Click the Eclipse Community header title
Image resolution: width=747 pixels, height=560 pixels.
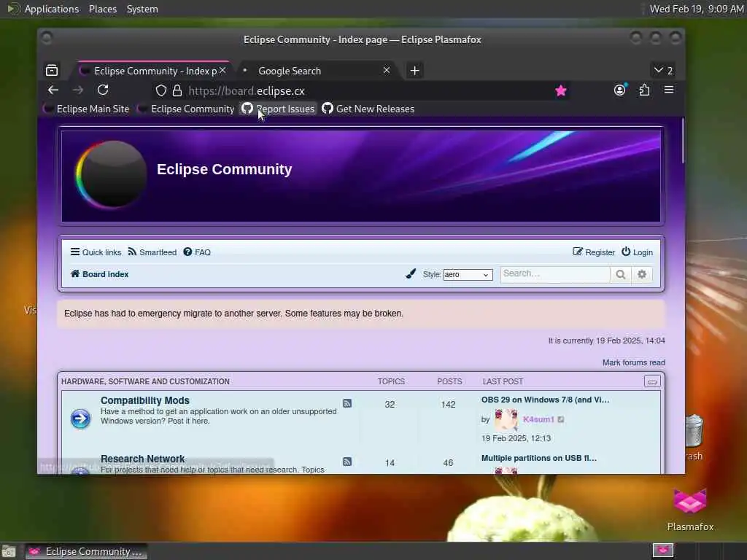[x=225, y=169]
